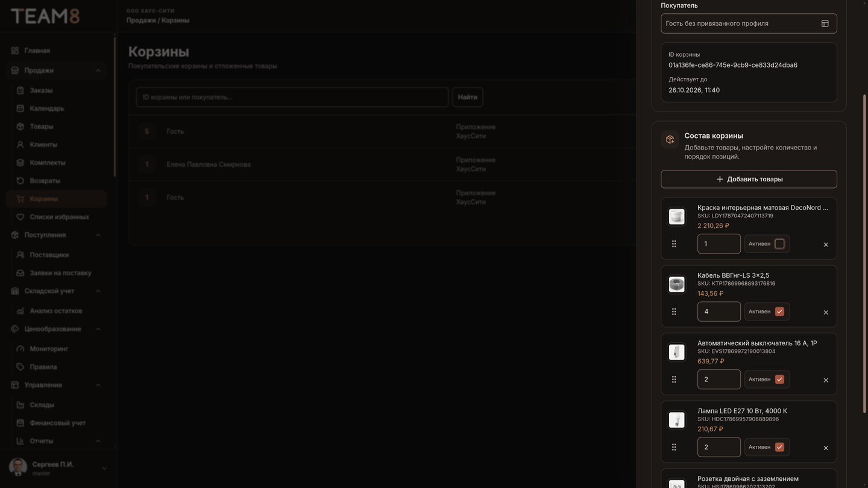Edit quantity field for Кабель ВВГнг-LS
Viewport: 868px width, 488px height.
pyautogui.click(x=719, y=311)
